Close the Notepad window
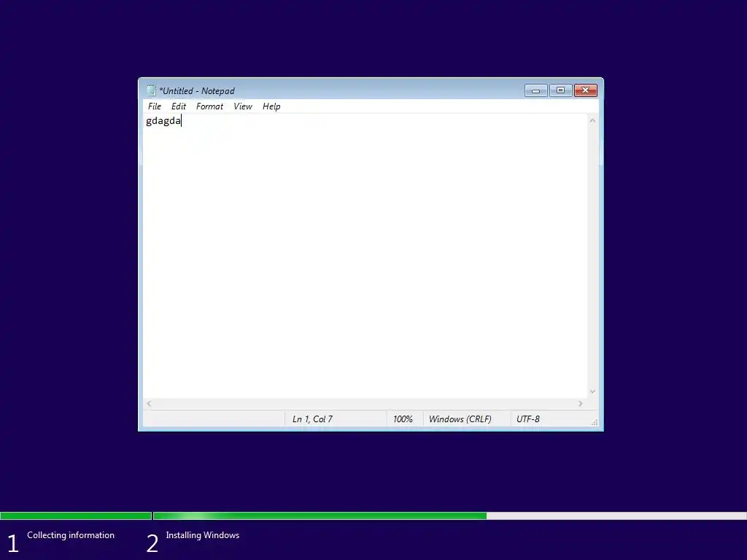 pos(586,90)
